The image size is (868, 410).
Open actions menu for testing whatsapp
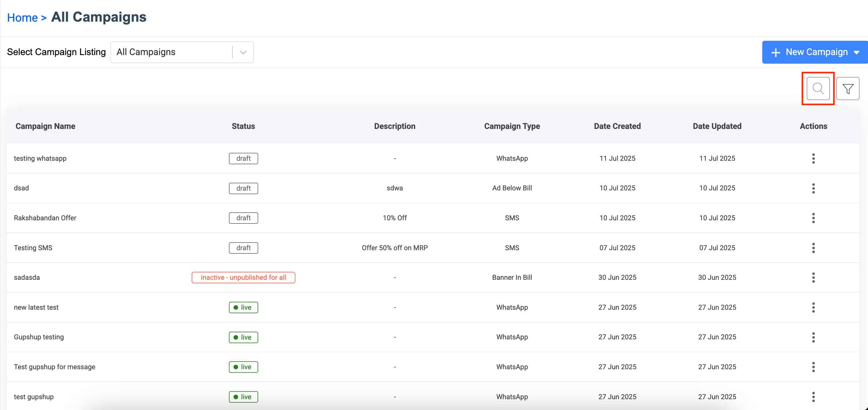tap(813, 158)
